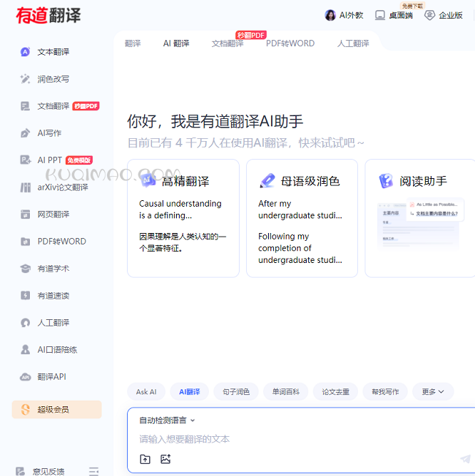Screen dimensions: 475x476
Task: Click the 翻译API sidebar label
Action: [51, 377]
